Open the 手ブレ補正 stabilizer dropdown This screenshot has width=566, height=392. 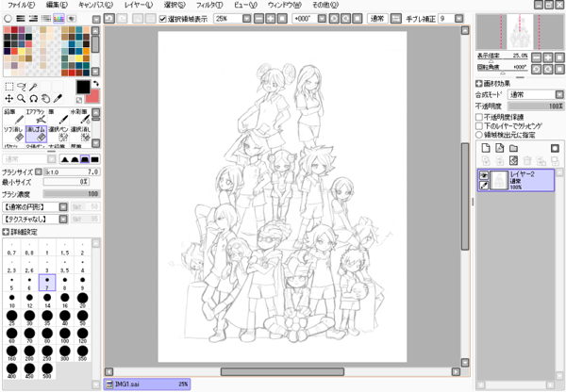tap(458, 19)
